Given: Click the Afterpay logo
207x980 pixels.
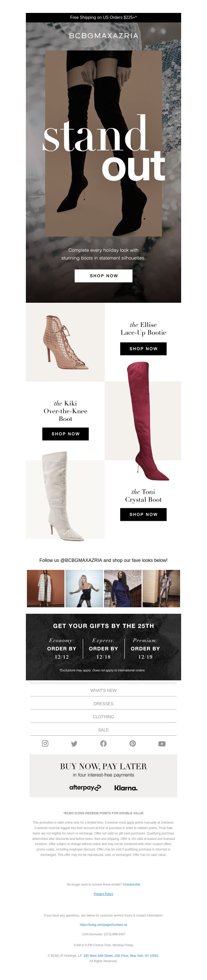Looking at the screenshot, I should click(85, 787).
